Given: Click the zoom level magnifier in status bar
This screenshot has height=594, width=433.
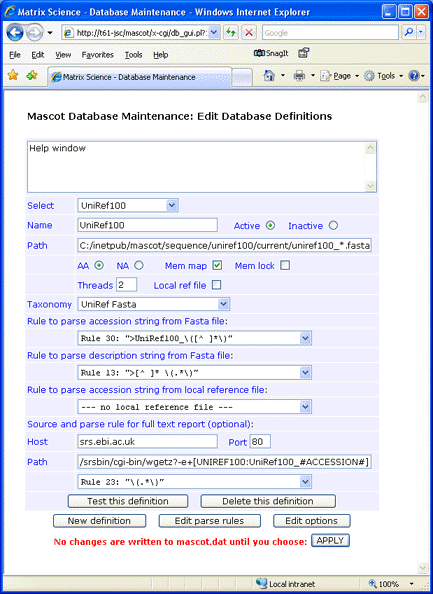Looking at the screenshot, I should 372,583.
